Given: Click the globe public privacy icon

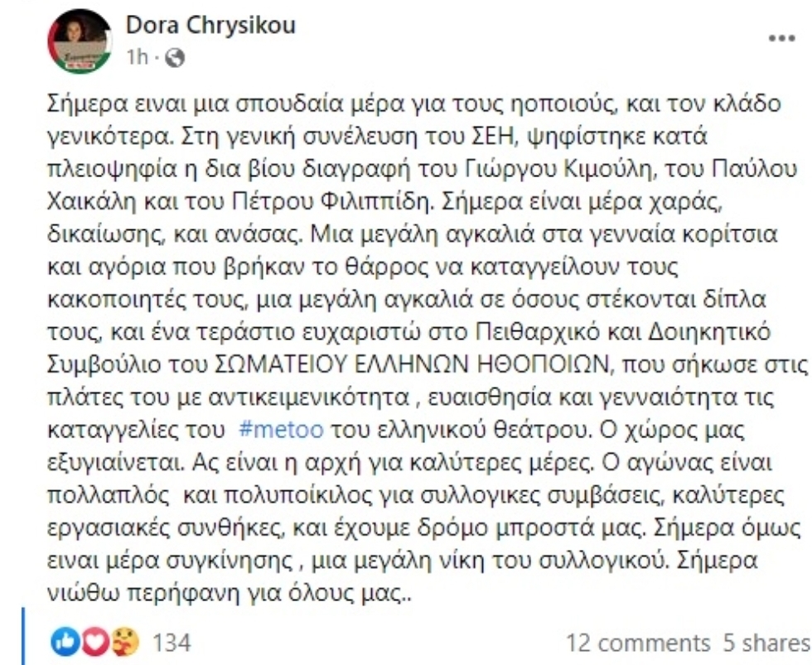Looking at the screenshot, I should tap(175, 58).
